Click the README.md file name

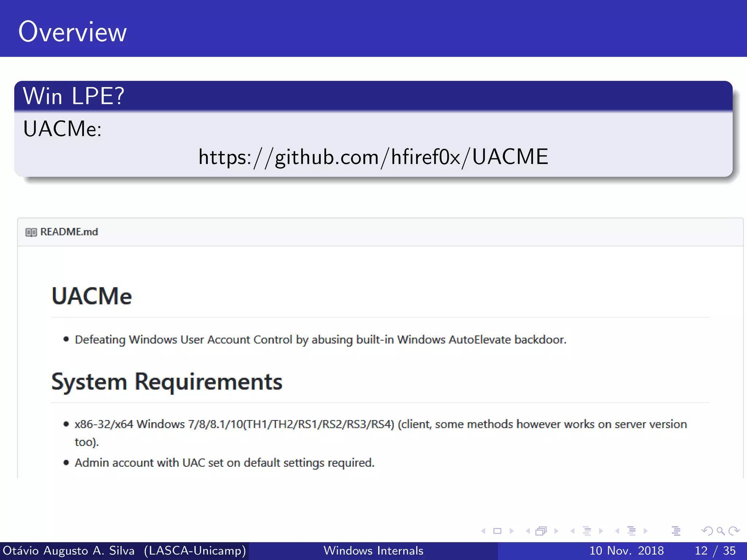(69, 232)
